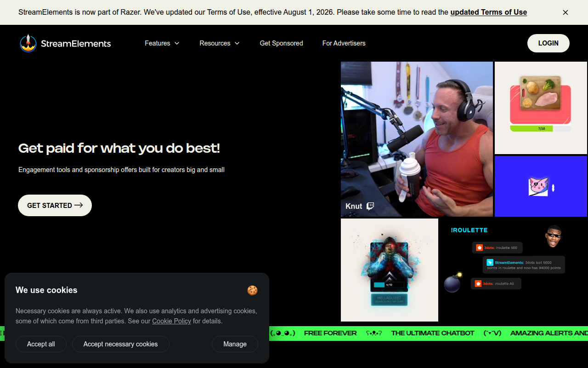Click FREE FOREVER in the ticker
The width and height of the screenshot is (588, 368).
click(x=330, y=333)
